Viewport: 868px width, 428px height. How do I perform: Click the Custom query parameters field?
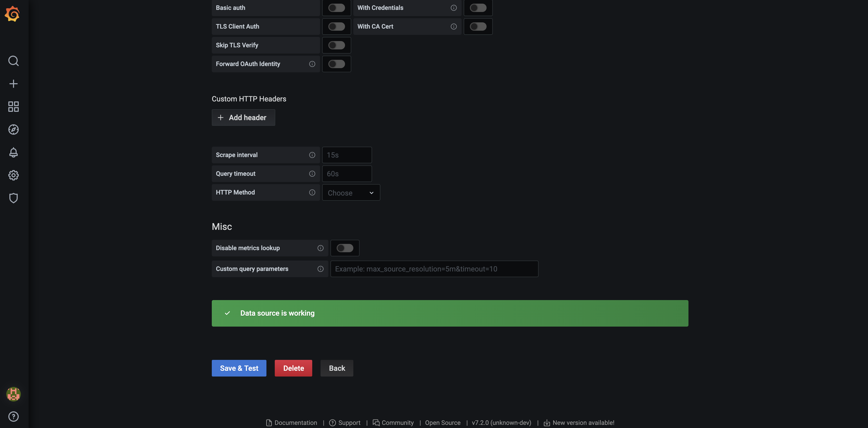point(434,269)
